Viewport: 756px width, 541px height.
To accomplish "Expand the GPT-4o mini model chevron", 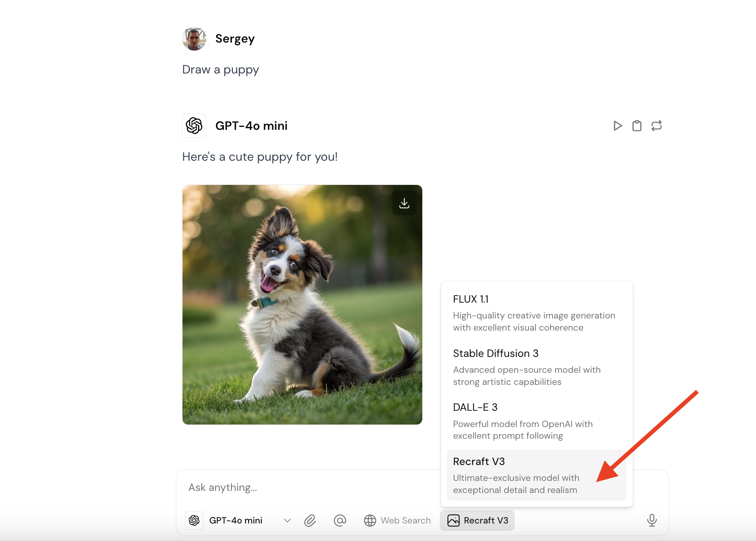I will (287, 521).
